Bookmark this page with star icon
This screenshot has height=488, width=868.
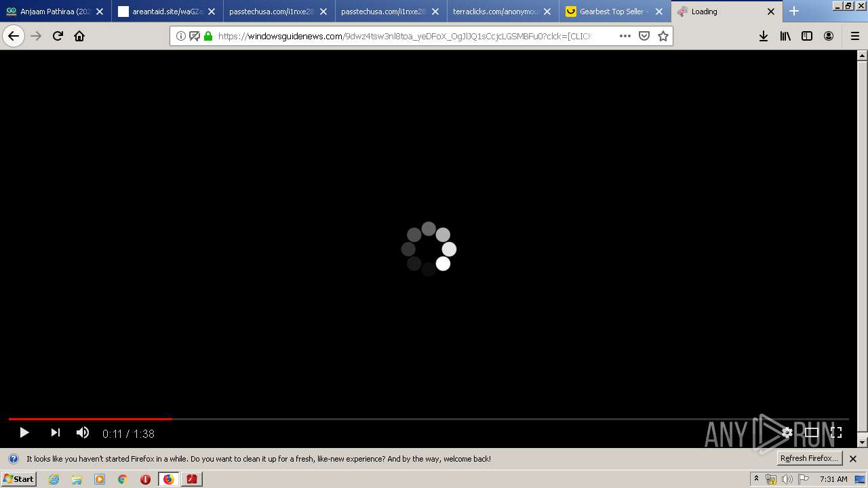coord(663,36)
